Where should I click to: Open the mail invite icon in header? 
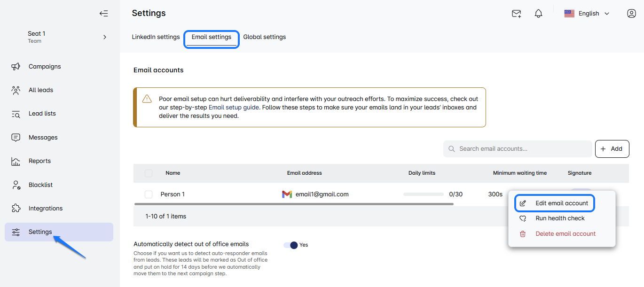pos(516,14)
